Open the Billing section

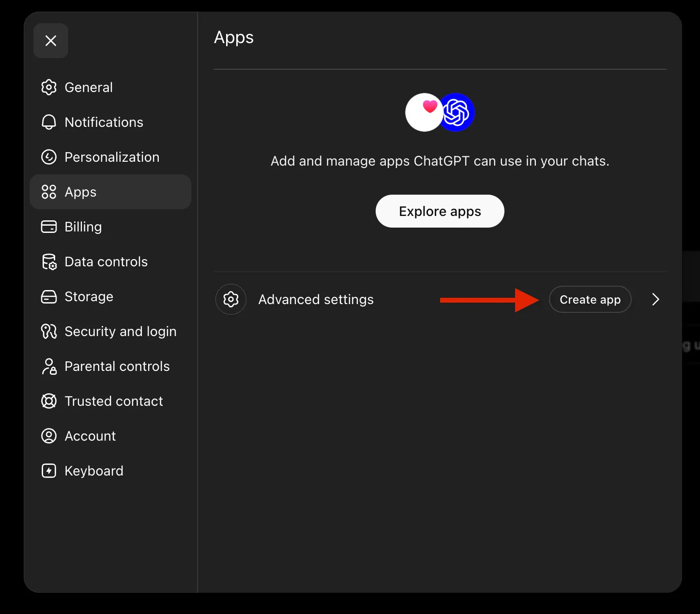pyautogui.click(x=110, y=227)
